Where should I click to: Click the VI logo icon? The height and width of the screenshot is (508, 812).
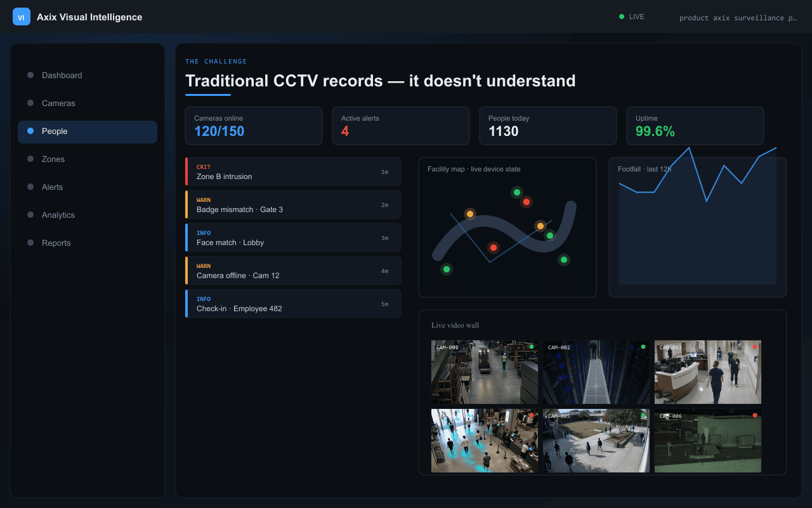pos(22,17)
